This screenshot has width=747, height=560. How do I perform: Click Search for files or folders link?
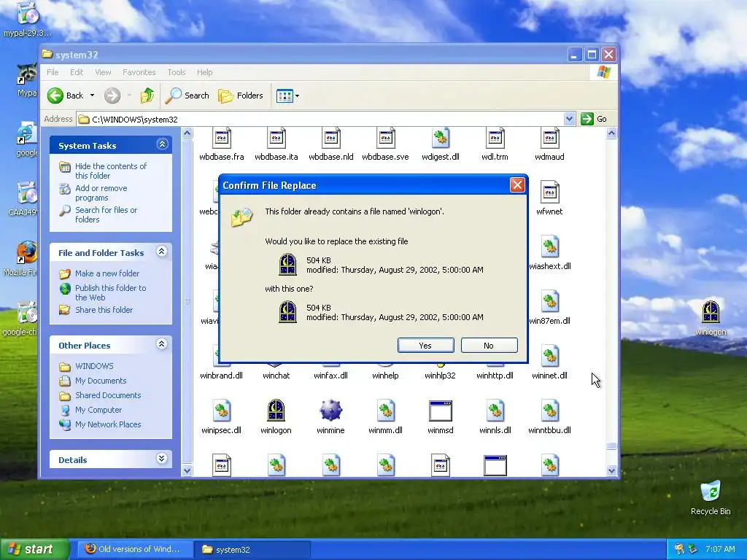107,215
